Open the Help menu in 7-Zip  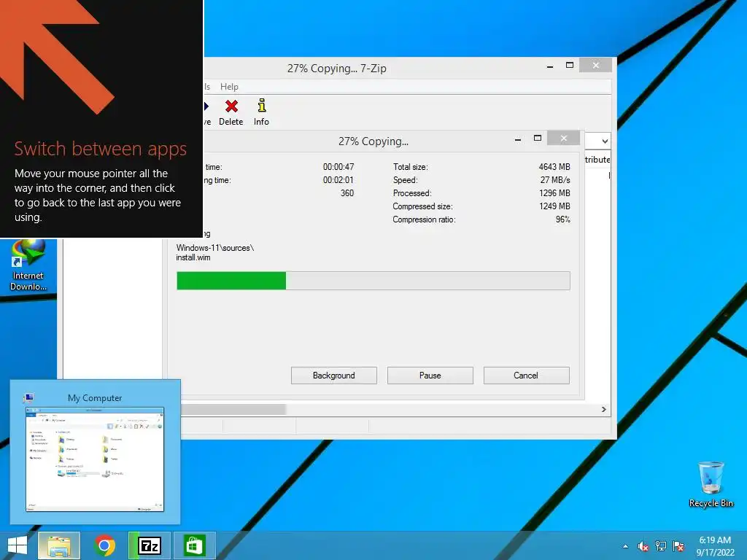(229, 87)
